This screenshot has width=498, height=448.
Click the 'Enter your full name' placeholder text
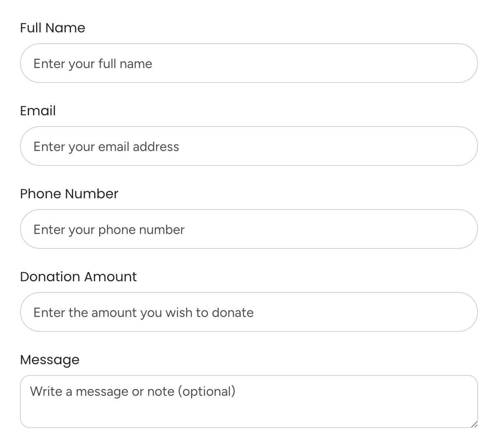pyautogui.click(x=92, y=63)
